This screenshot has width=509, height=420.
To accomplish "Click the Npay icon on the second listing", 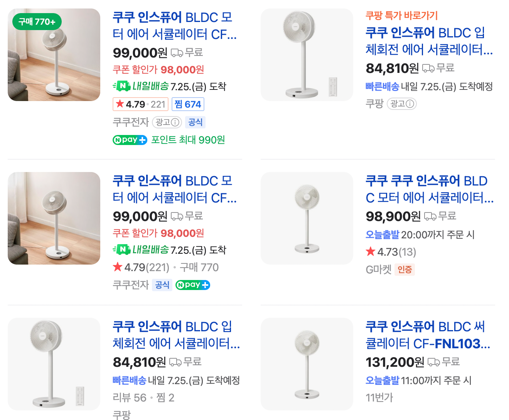I will [x=192, y=285].
